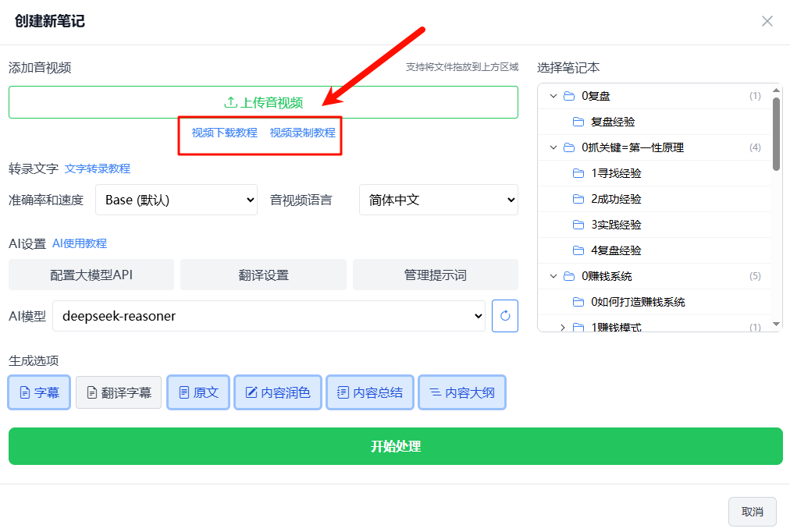Expand the 1赚钱模式 folder chevron
This screenshot has width=790, height=532.
(x=563, y=328)
